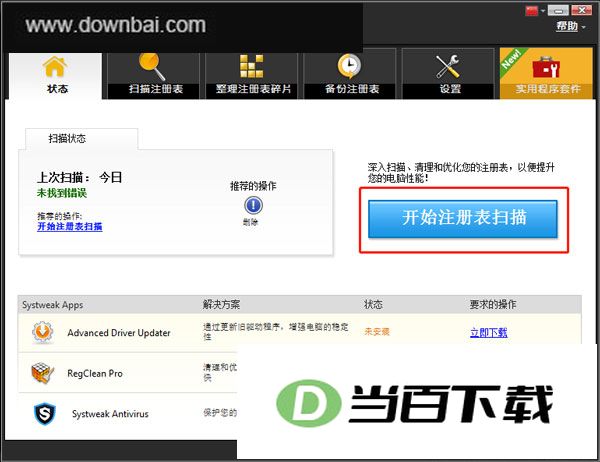
Task: Click the Systweak Apps column header
Action: click(x=52, y=305)
